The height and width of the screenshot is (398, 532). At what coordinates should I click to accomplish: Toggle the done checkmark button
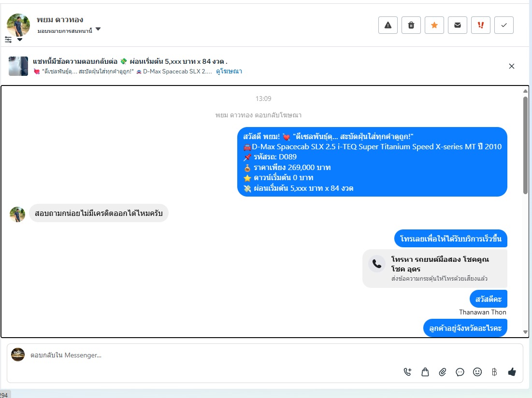[504, 25]
